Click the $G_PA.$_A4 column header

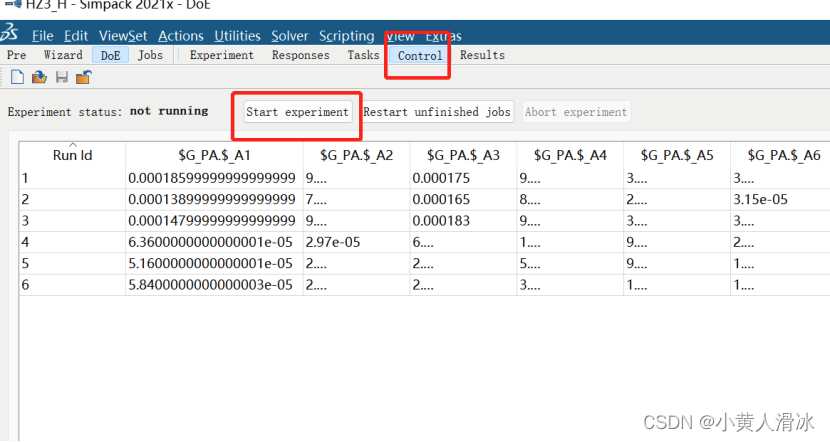click(x=570, y=155)
